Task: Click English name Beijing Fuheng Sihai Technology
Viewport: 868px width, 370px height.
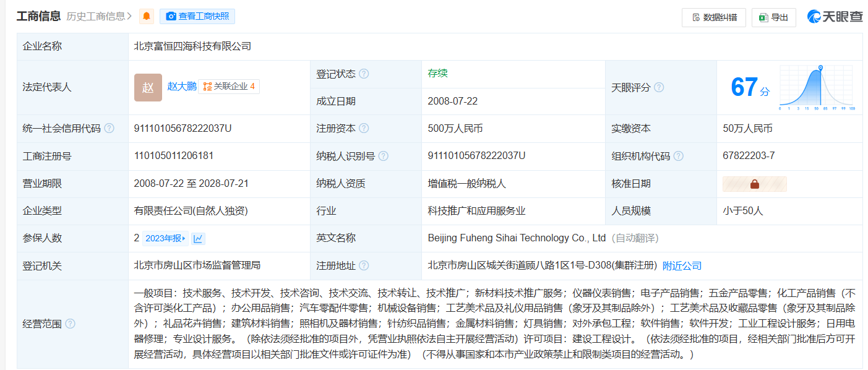Action: 517,238
